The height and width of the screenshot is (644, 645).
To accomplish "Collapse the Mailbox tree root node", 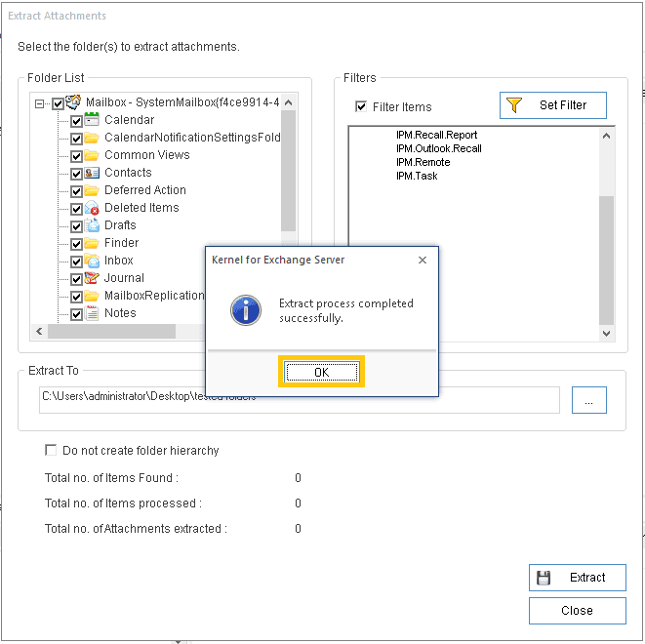I will [39, 103].
